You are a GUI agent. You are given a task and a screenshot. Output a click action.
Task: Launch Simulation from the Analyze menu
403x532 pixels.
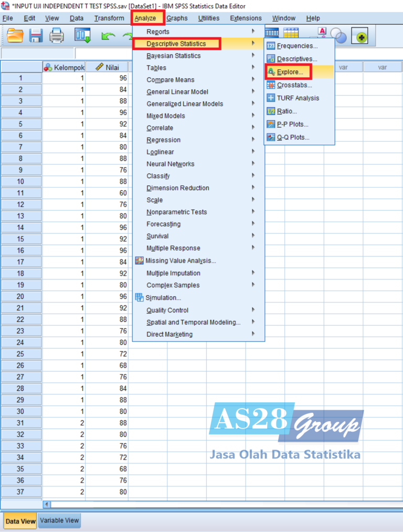tap(163, 297)
